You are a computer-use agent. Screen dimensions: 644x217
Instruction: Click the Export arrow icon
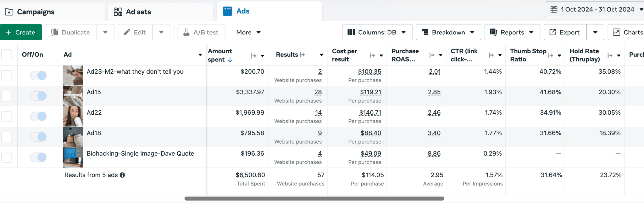tap(552, 32)
